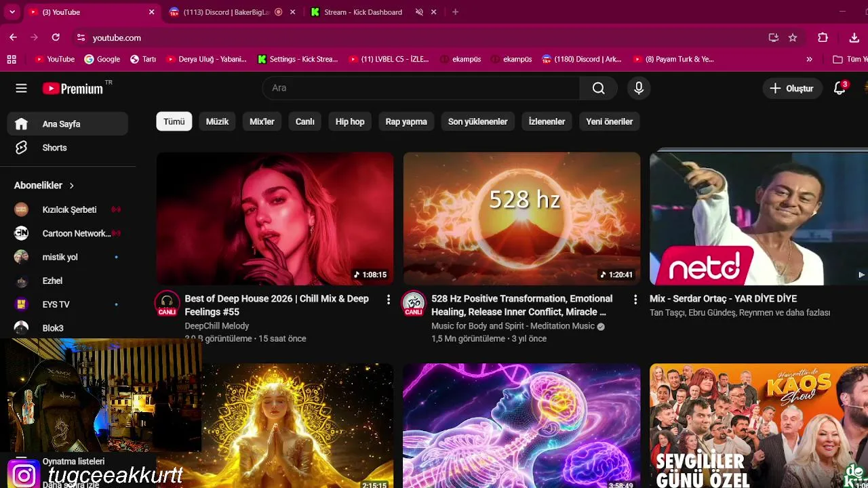Image resolution: width=868 pixels, height=488 pixels.
Task: Open EYS TV subscription channel
Action: click(68, 304)
